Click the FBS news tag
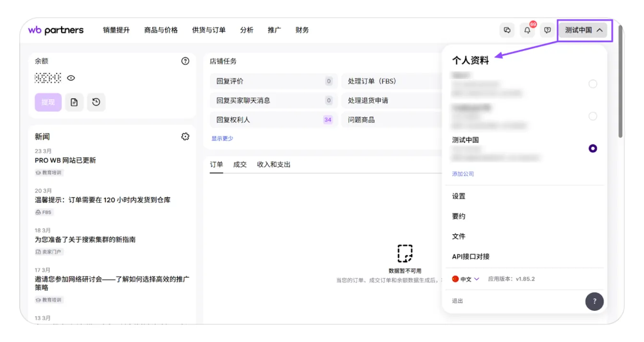Image resolution: width=644 pixels, height=342 pixels. 44,212
